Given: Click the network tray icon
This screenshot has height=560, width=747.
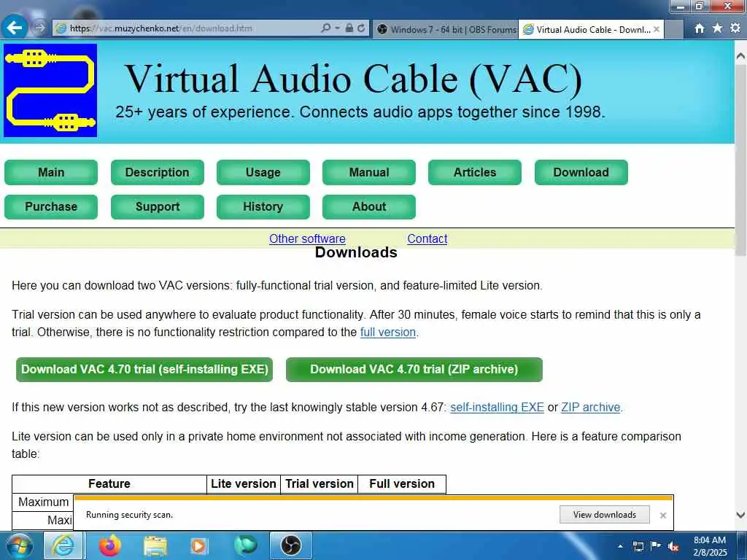Looking at the screenshot, I should tap(638, 546).
